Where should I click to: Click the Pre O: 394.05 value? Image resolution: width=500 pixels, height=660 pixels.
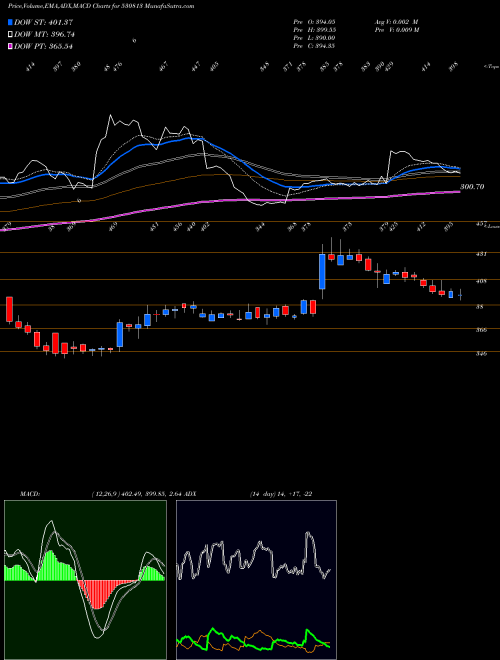(314, 21)
